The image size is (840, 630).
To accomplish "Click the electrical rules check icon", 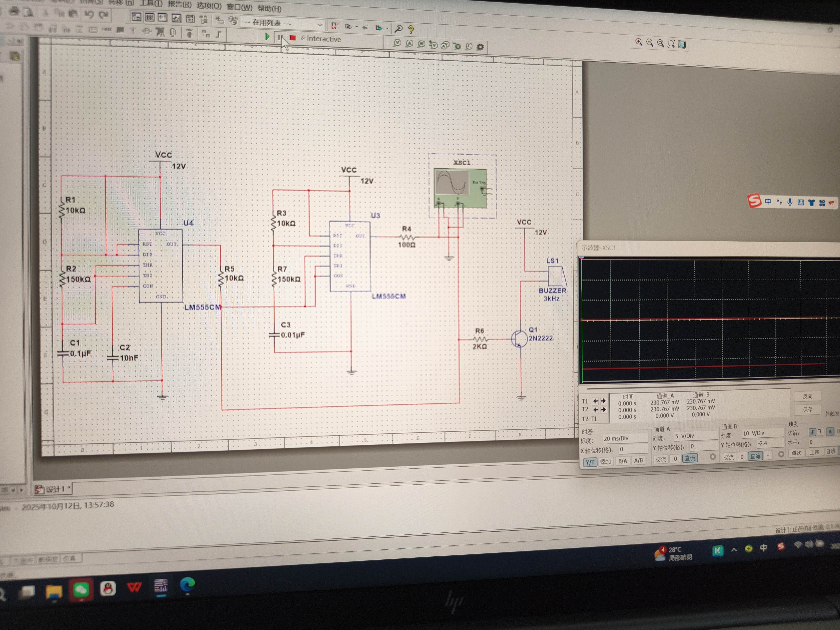I will 334,25.
